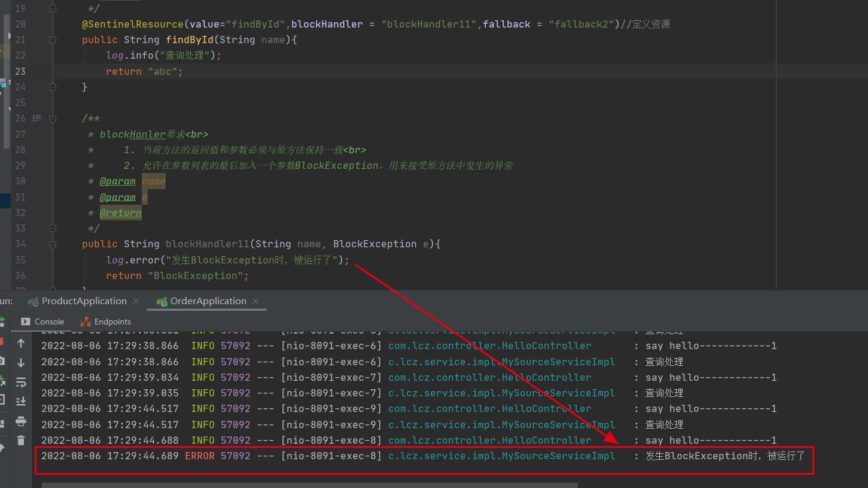Click the 17:29:39.034 log timestamp
Image resolution: width=868 pixels, height=488 pixels.
[x=110, y=377]
